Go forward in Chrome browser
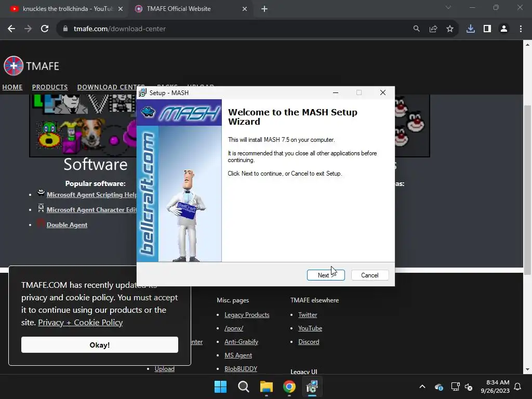The height and width of the screenshot is (399, 532). pos(28,29)
